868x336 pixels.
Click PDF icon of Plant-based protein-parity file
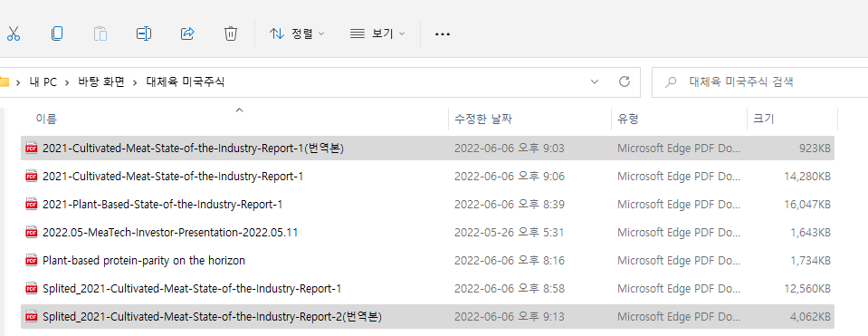[x=32, y=260]
